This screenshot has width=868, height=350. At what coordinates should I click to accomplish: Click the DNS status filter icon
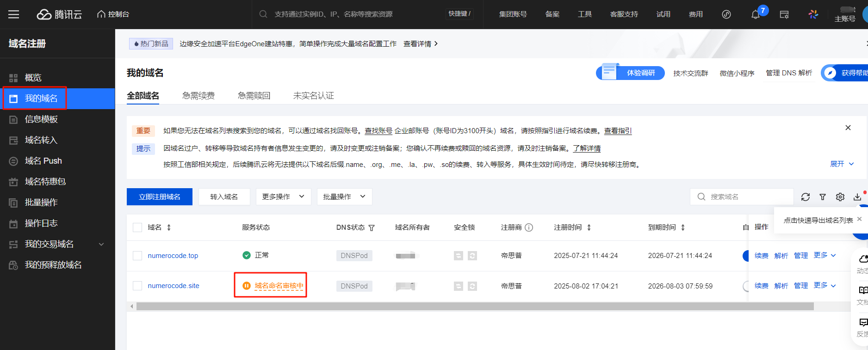[x=372, y=227]
